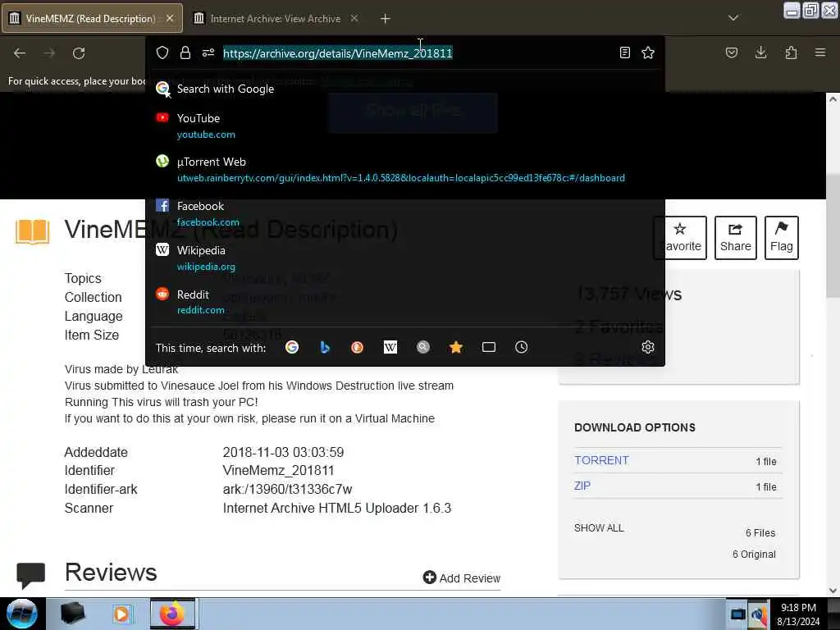Click the texts book icon beside title

[x=32, y=231]
